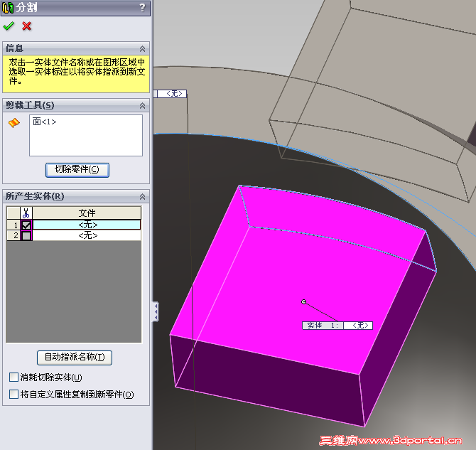
Task: Accept the split with green checkmark
Action: click(9, 26)
